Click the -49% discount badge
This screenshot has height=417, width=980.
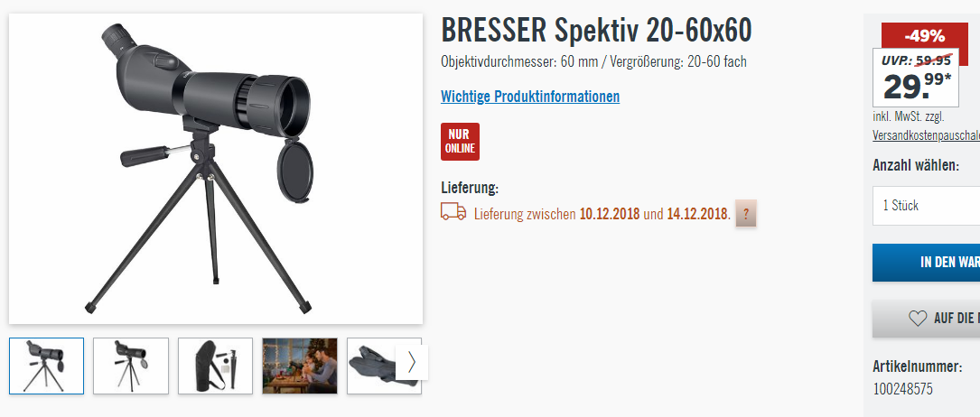pos(924,36)
